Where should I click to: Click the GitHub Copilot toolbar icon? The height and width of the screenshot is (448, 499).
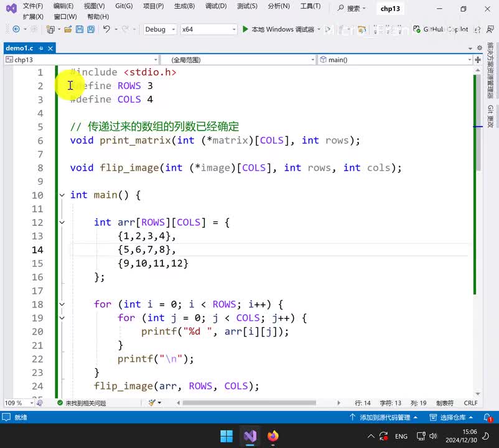[x=417, y=29]
